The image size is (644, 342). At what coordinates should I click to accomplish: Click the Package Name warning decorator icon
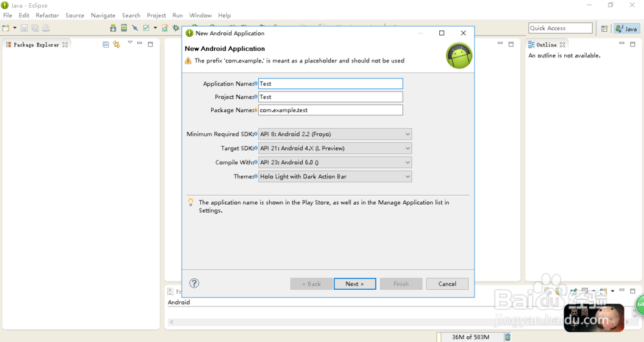(256, 110)
